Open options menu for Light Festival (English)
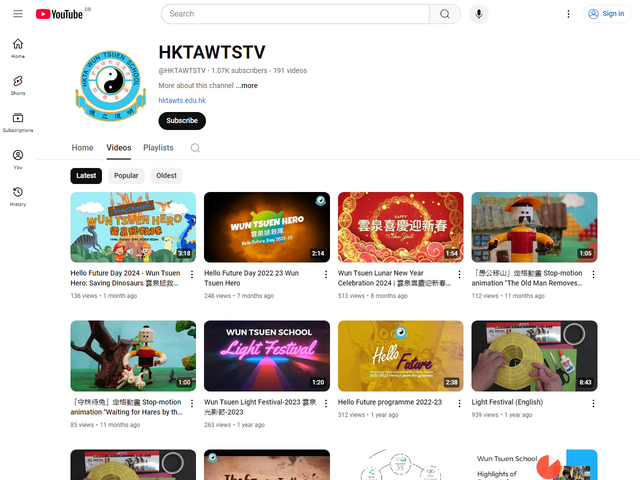The width and height of the screenshot is (640, 480). coord(593,404)
